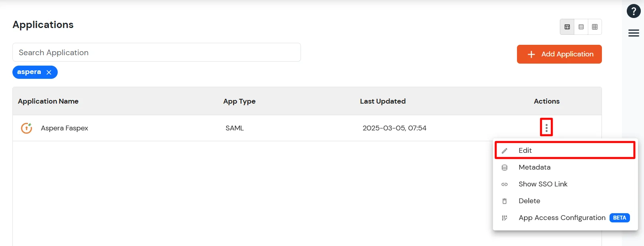The width and height of the screenshot is (644, 246).
Task: Focus the Search Application input field
Action: coord(156,52)
